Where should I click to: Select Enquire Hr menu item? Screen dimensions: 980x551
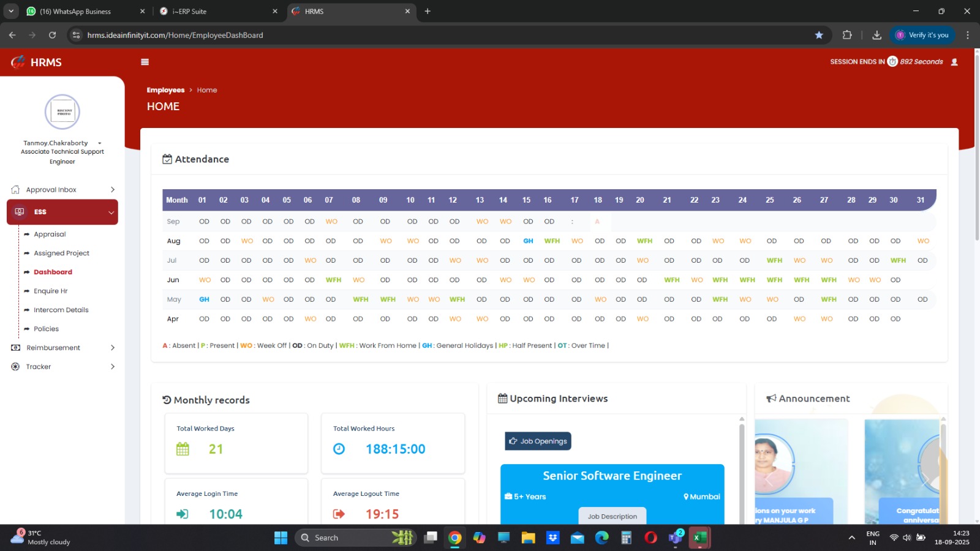click(50, 291)
